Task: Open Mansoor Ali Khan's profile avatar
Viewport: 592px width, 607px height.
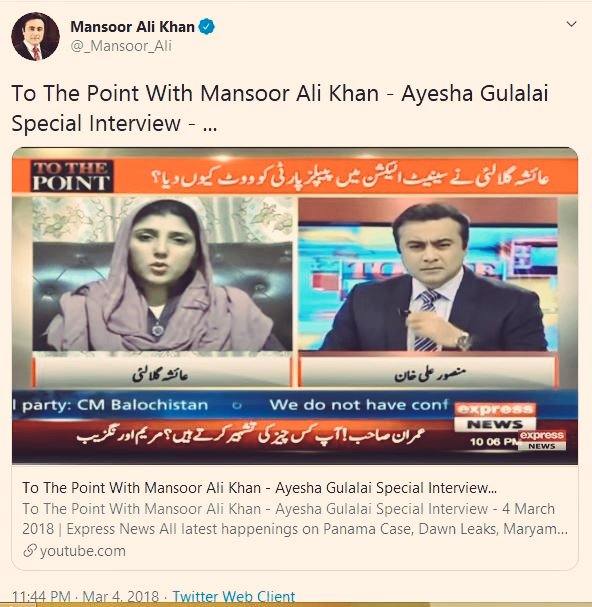Action: tap(36, 36)
